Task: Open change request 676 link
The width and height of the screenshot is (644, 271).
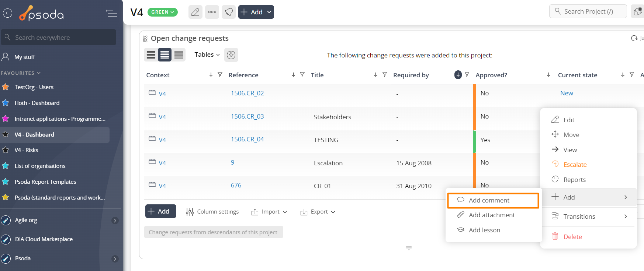Action: pos(236,185)
